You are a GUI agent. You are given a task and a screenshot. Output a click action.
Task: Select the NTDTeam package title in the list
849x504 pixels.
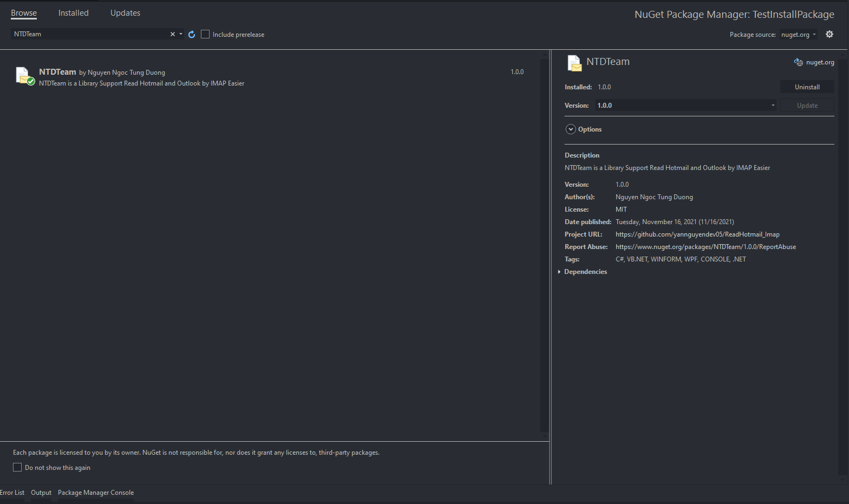(x=57, y=72)
